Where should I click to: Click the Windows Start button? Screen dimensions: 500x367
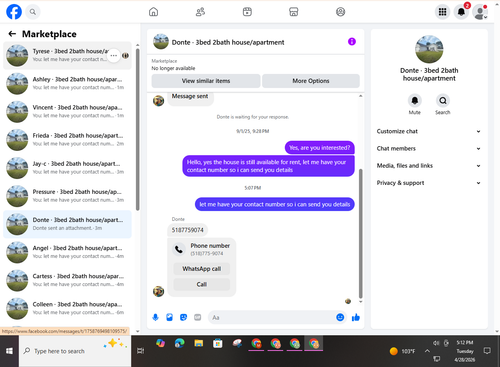click(9, 351)
